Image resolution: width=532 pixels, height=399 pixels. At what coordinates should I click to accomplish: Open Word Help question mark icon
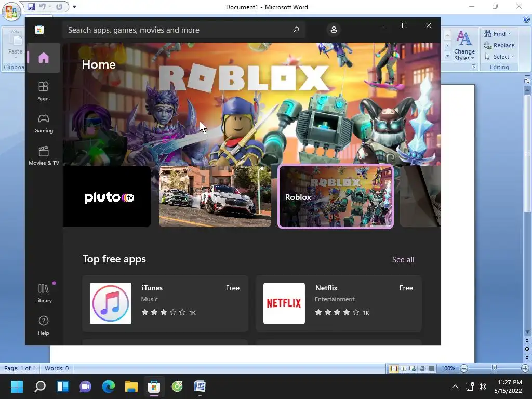tap(526, 19)
